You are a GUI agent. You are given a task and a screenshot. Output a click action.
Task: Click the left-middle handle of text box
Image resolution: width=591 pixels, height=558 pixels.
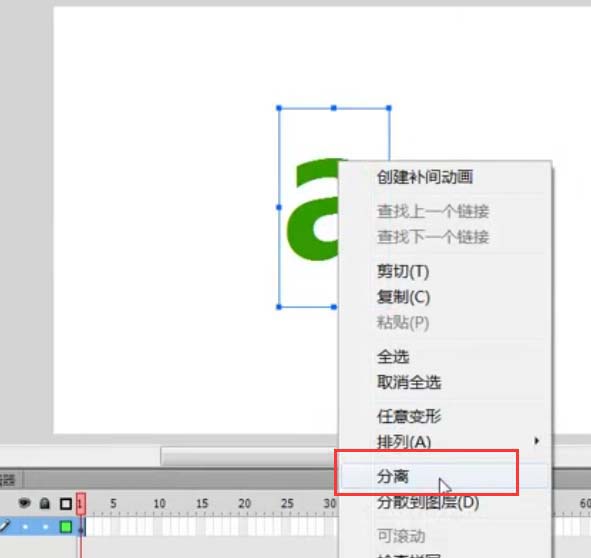point(279,207)
